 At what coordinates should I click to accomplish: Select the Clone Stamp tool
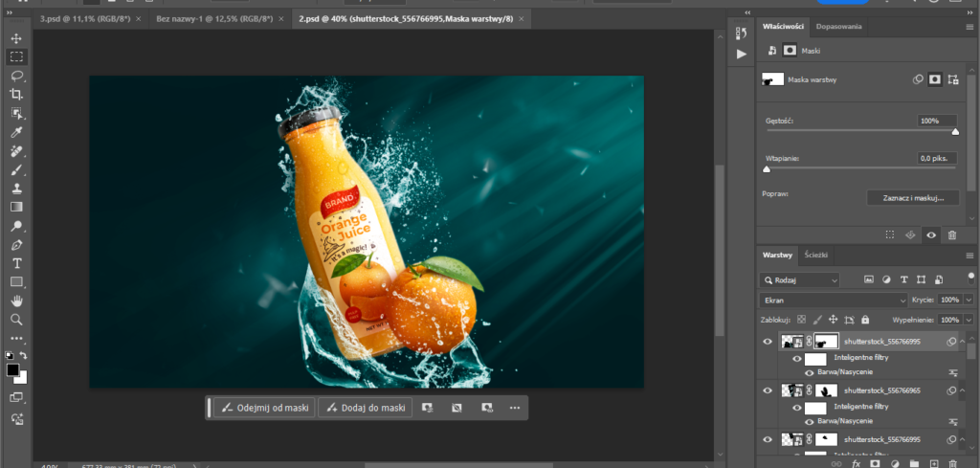pyautogui.click(x=16, y=189)
